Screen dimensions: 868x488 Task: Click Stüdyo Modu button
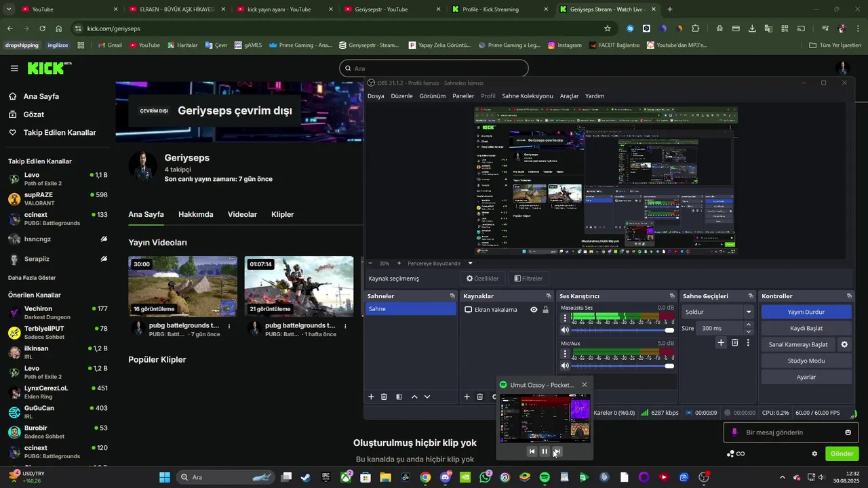(x=806, y=361)
